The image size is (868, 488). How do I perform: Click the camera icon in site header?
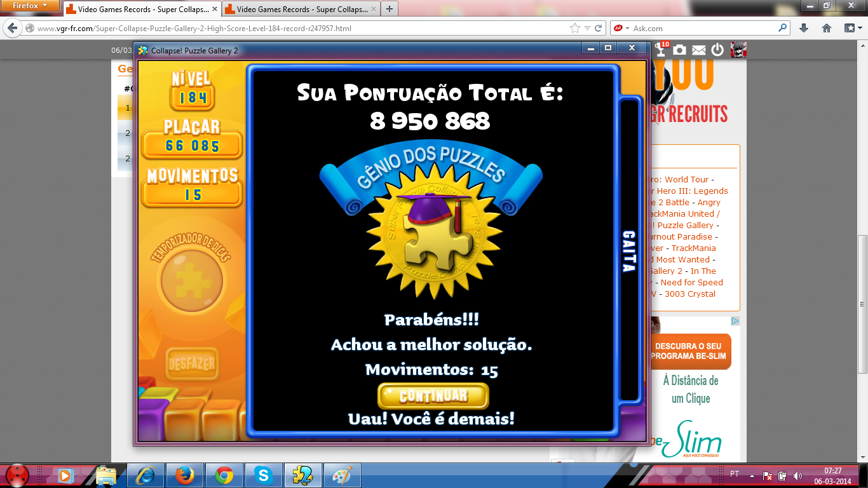click(x=680, y=50)
